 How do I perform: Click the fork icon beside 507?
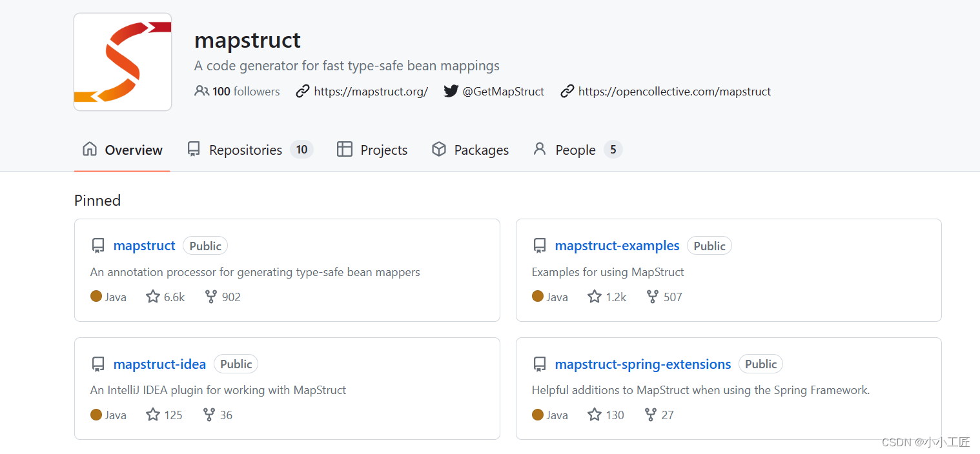pyautogui.click(x=652, y=297)
